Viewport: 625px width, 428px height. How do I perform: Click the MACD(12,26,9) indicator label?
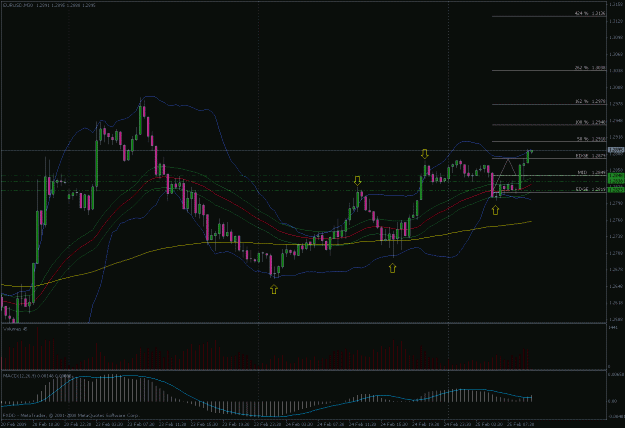click(37, 376)
